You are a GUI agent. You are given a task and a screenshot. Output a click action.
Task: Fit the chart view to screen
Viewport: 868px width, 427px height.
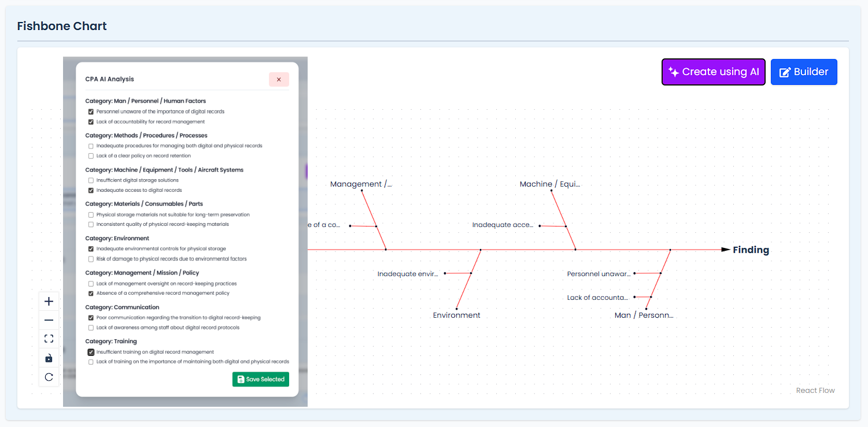49,339
